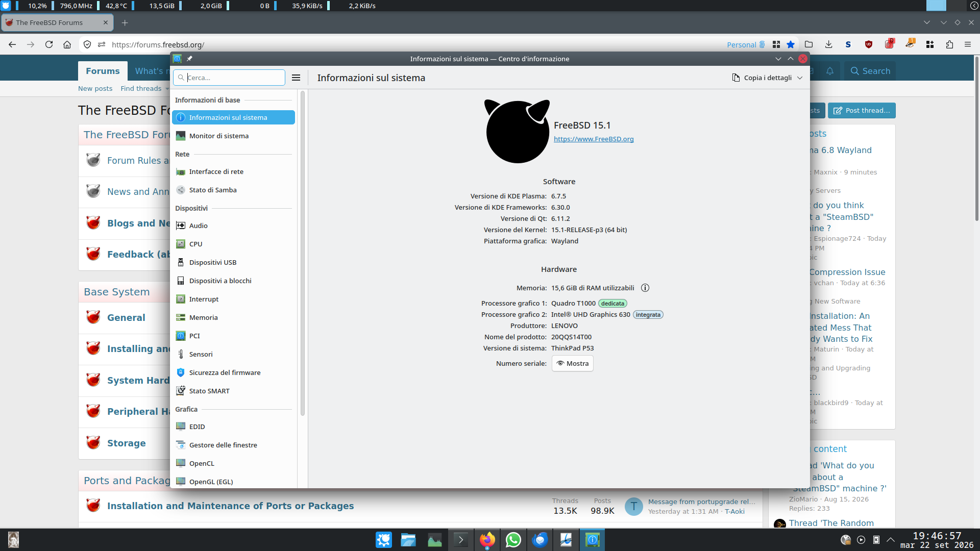Open the Firefox extensions puzzle menu
Screen dimensions: 980x551
(x=949, y=44)
